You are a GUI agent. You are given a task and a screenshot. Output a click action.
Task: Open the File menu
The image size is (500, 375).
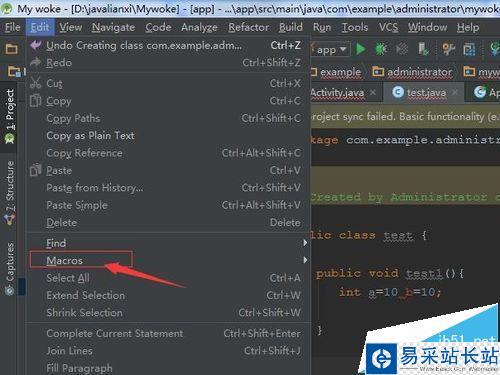pos(13,27)
